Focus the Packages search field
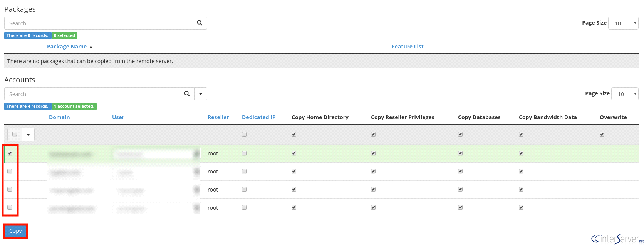This screenshot has width=644, height=245. 98,23
